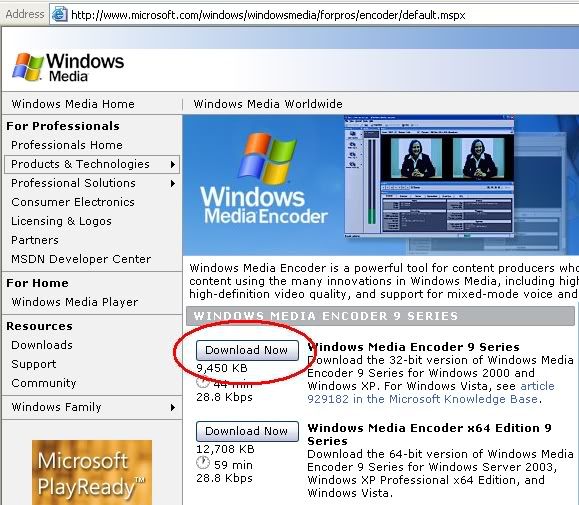Download the x64 Edition encoder
This screenshot has height=505, width=579.
click(247, 431)
